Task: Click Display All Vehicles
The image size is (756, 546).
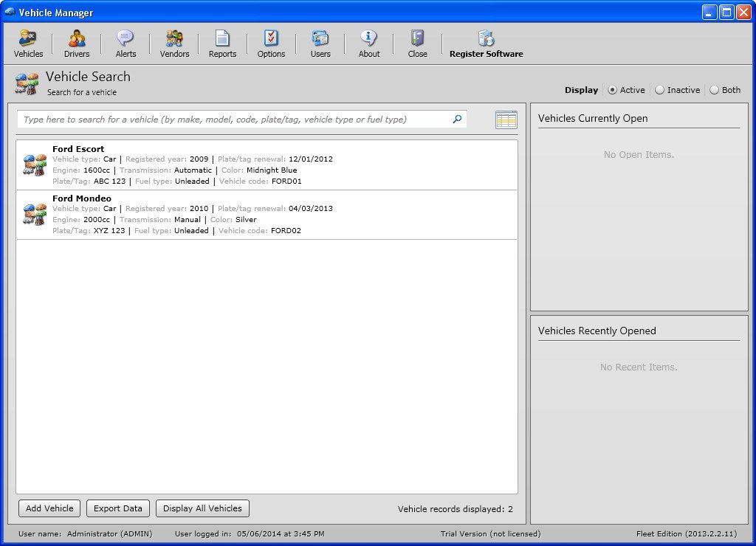Action: 202,508
